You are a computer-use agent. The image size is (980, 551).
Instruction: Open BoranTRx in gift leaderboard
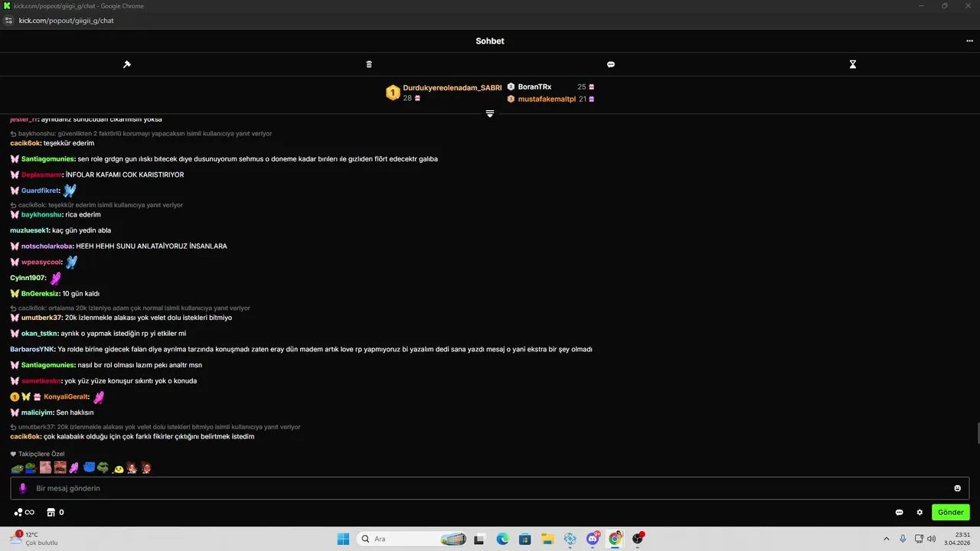(x=534, y=87)
